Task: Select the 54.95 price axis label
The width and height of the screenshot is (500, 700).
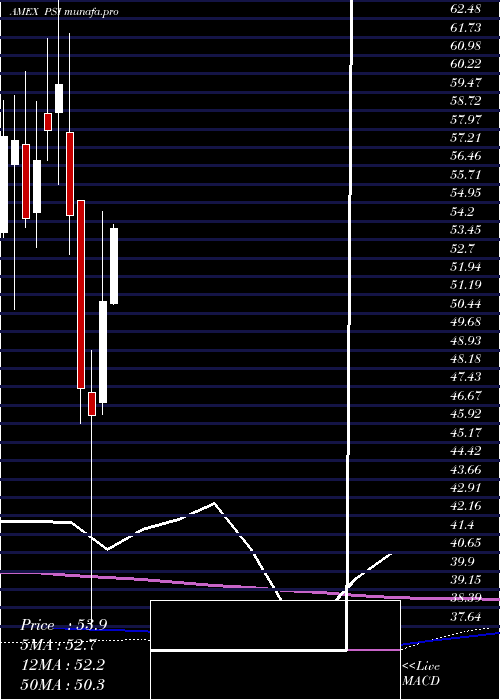Action: tap(465, 193)
